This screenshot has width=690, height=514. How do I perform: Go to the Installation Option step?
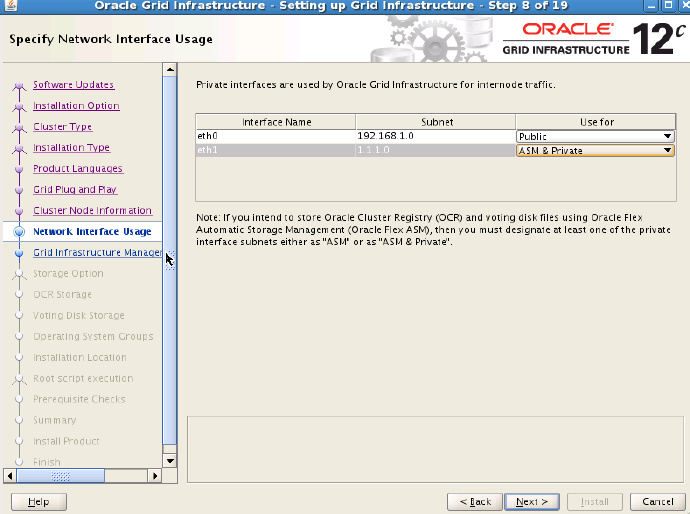tap(76, 106)
